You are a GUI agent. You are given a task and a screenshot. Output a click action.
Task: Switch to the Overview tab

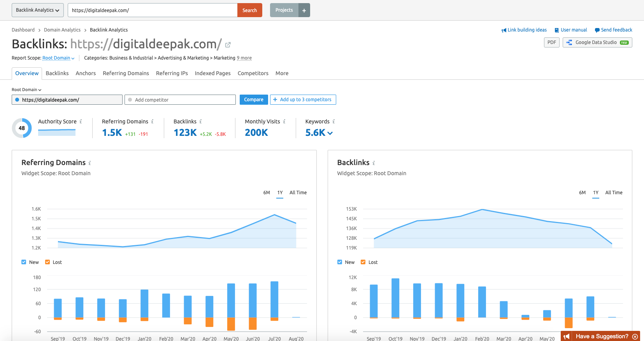pos(27,73)
